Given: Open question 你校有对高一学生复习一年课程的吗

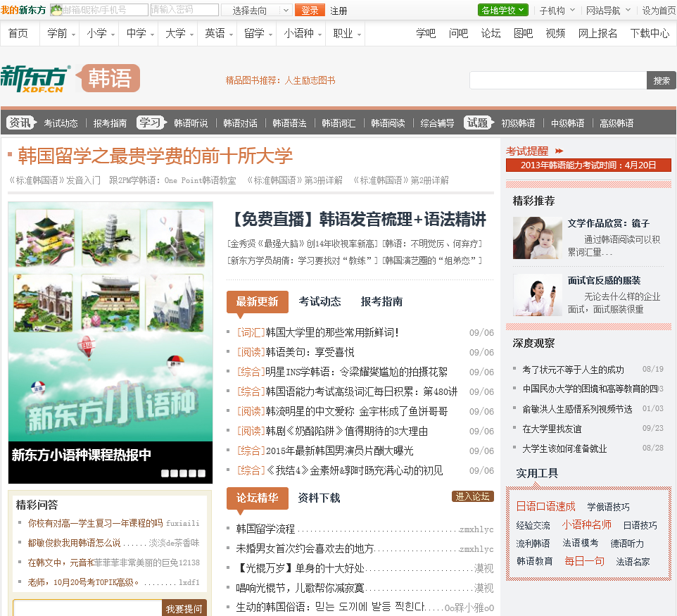Looking at the screenshot, I should coord(96,524).
